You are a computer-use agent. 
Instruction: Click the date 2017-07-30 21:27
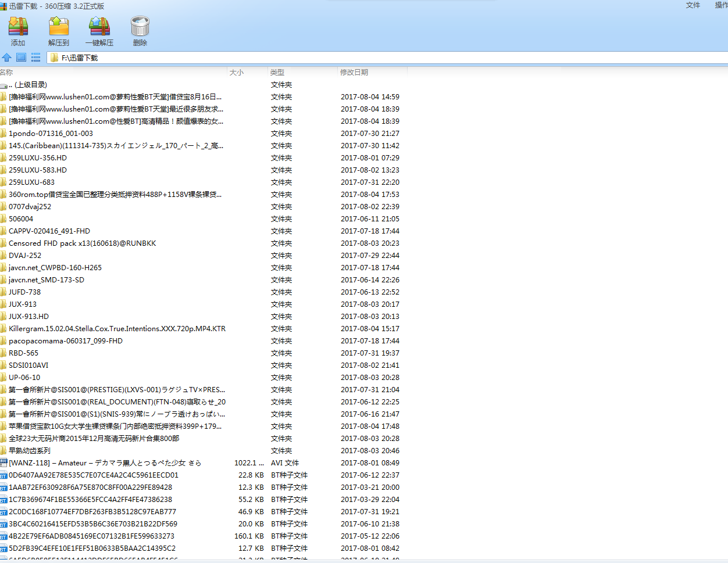tap(370, 134)
